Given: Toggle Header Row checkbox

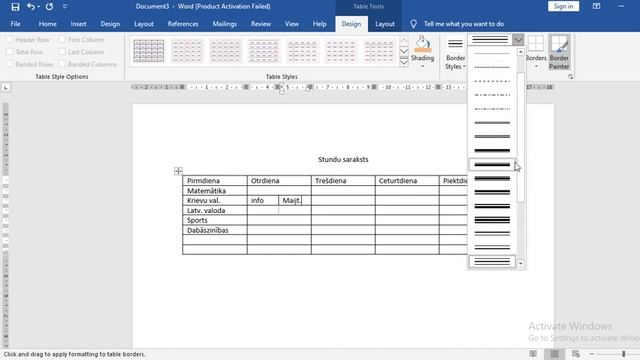Looking at the screenshot, I should pyautogui.click(x=9, y=40).
